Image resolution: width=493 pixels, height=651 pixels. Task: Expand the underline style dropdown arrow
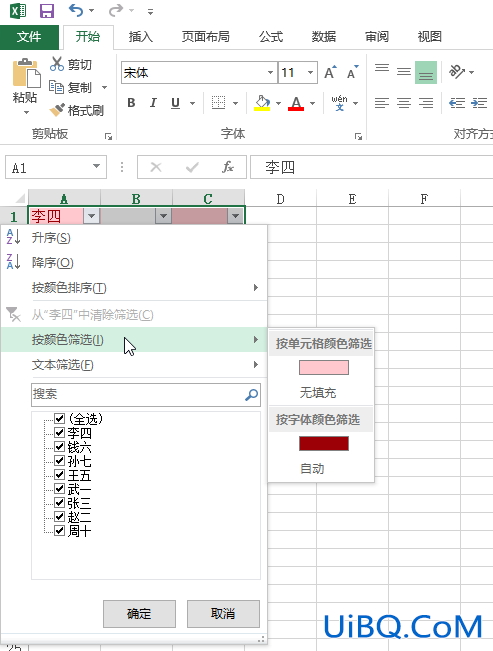point(192,103)
